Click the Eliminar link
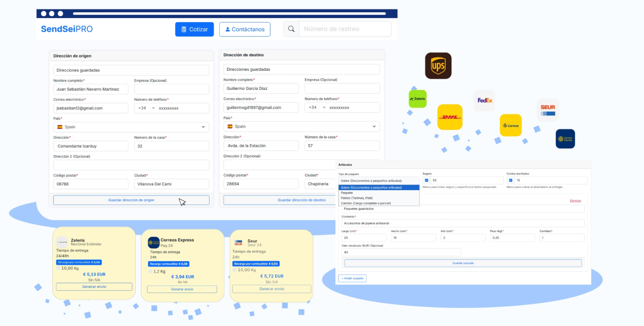Image resolution: width=644 pixels, height=326 pixels. (x=575, y=201)
